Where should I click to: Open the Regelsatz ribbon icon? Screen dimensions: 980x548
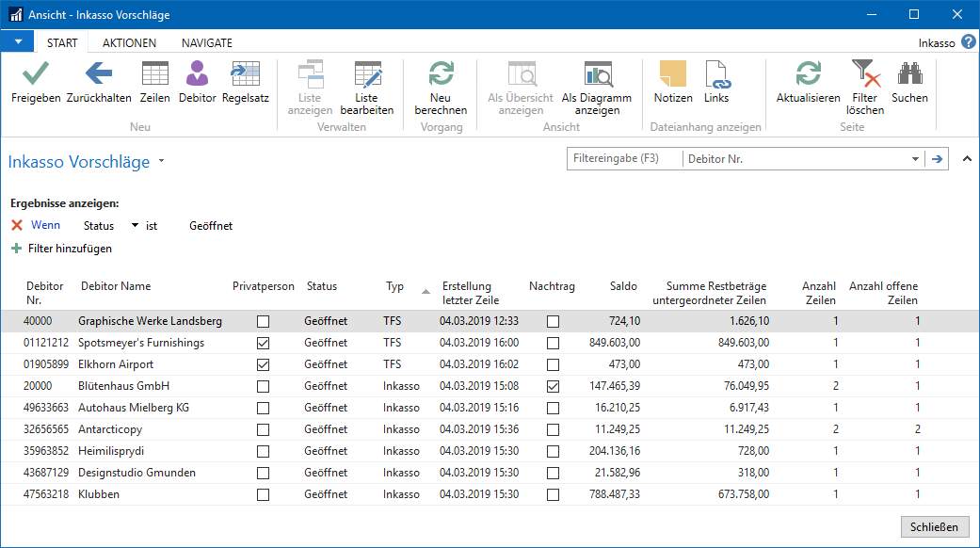click(x=245, y=74)
